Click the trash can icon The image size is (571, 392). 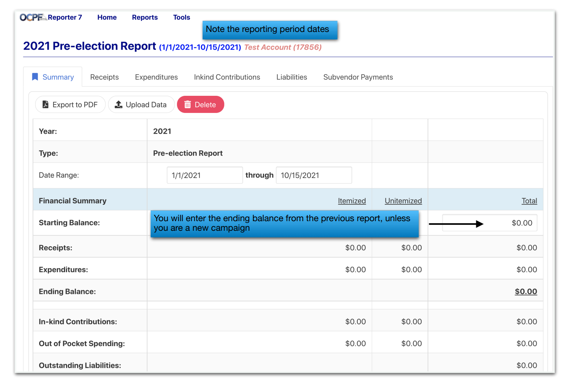pyautogui.click(x=187, y=105)
